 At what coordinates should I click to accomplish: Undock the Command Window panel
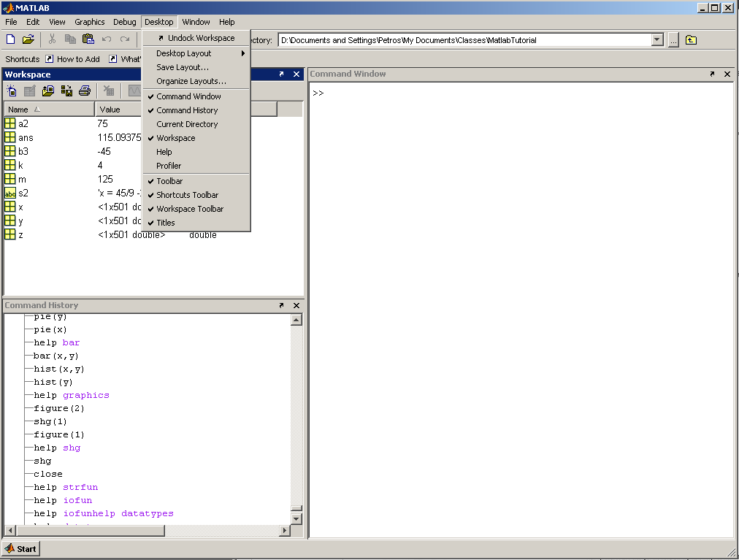tap(712, 74)
